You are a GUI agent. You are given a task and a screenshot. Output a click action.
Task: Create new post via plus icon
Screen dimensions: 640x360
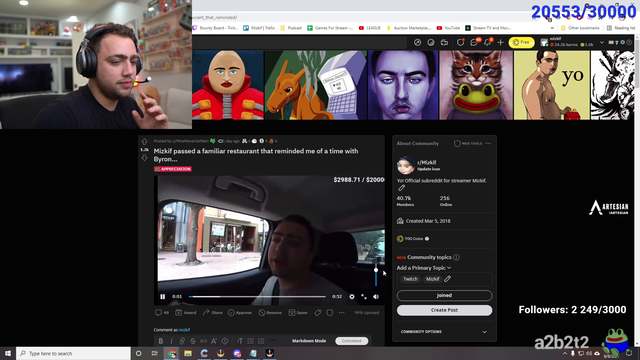(500, 42)
